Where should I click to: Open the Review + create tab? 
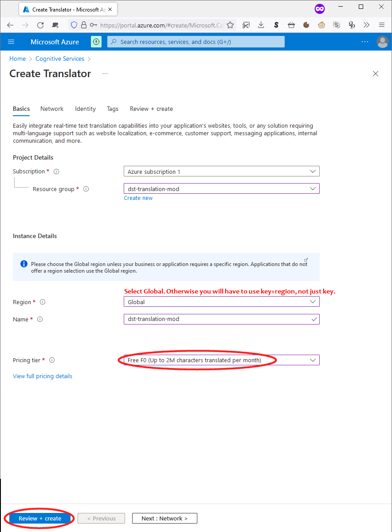click(151, 109)
